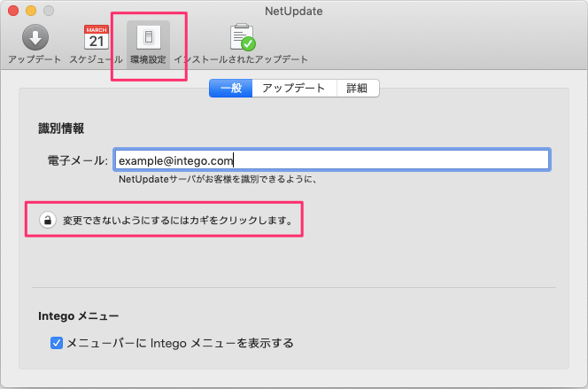Select the 環境設定 preferences icon
The width and height of the screenshot is (588, 389).
click(149, 37)
